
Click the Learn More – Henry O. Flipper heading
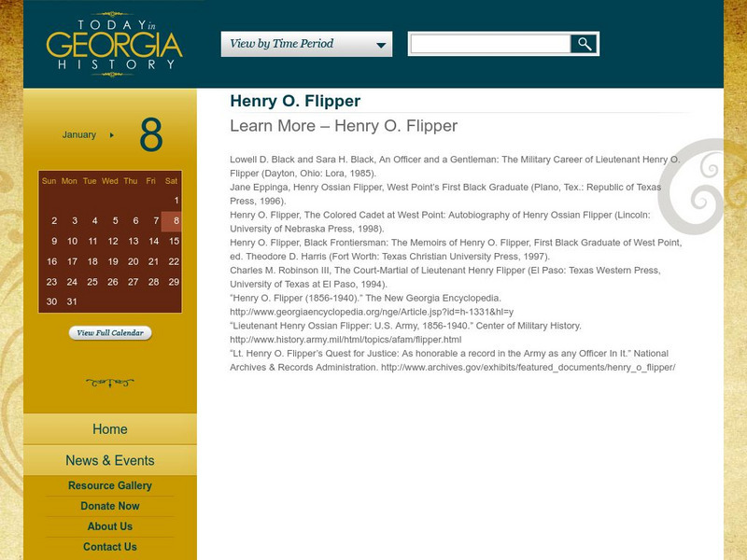pyautogui.click(x=344, y=126)
